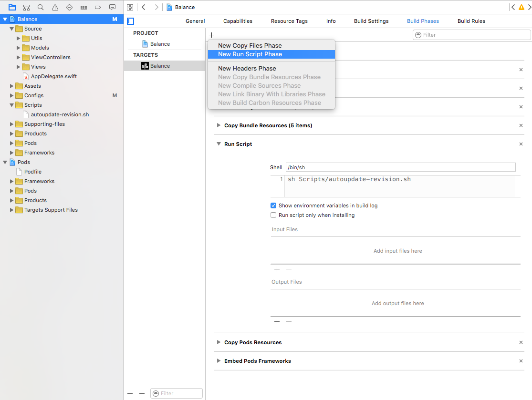Expand Copy Pods Resources phase
Screen dimensions: 532x400
[219, 342]
